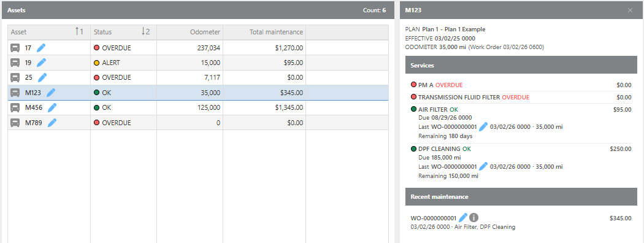Viewport: 644px width, 243px height.
Task: Click green status dot for DPF CLEANING
Action: click(413, 149)
